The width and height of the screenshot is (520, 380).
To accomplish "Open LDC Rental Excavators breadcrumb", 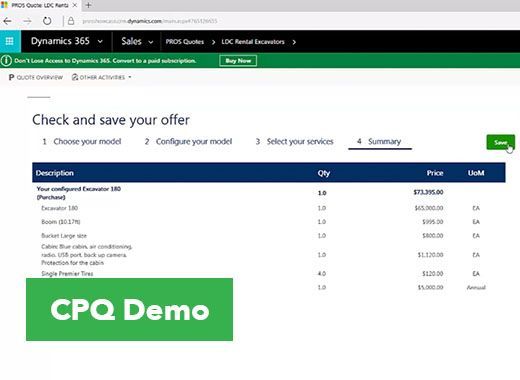I will click(253, 42).
